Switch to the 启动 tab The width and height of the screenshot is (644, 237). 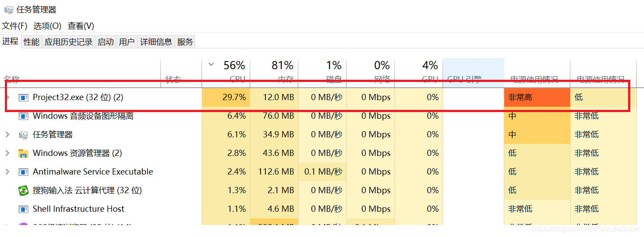pyautogui.click(x=106, y=42)
